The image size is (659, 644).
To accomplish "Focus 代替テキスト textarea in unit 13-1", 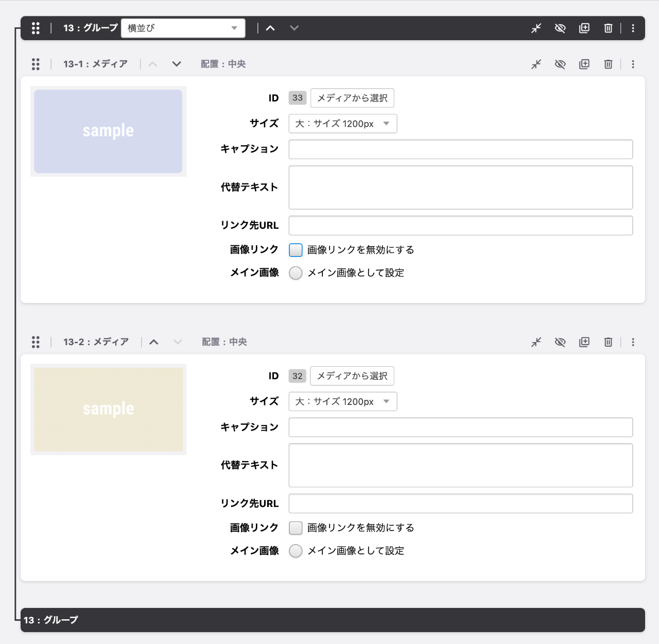I will 461,188.
